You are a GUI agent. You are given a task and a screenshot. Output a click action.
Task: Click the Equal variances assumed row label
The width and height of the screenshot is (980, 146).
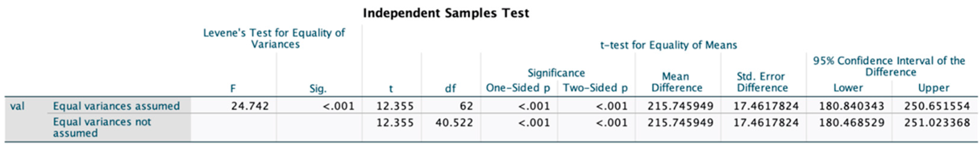pyautogui.click(x=116, y=106)
